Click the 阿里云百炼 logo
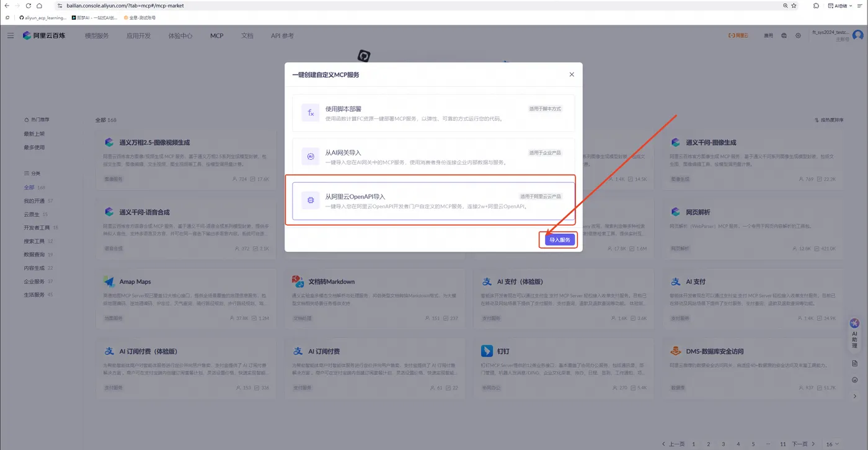This screenshot has height=450, width=868. pos(43,36)
